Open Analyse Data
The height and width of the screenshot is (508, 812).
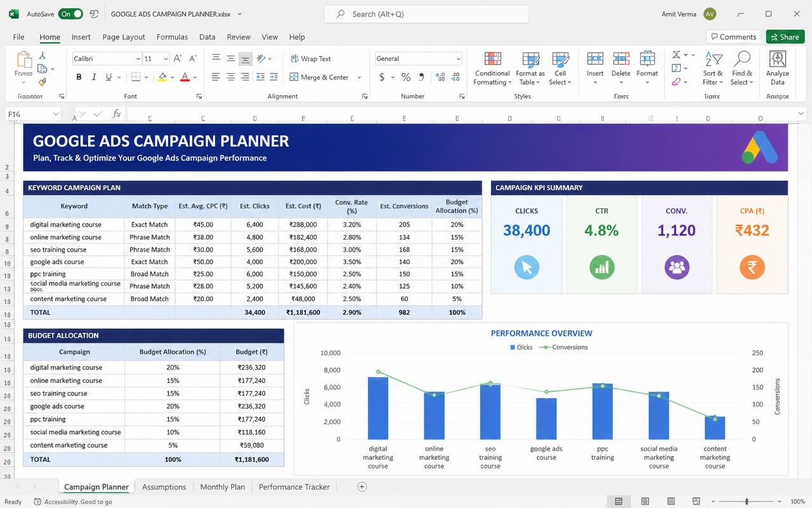777,68
